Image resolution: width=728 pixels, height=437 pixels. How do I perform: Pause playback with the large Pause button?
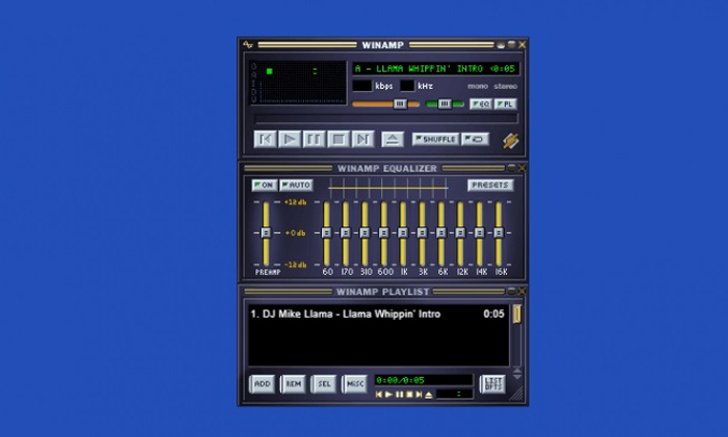click(314, 139)
